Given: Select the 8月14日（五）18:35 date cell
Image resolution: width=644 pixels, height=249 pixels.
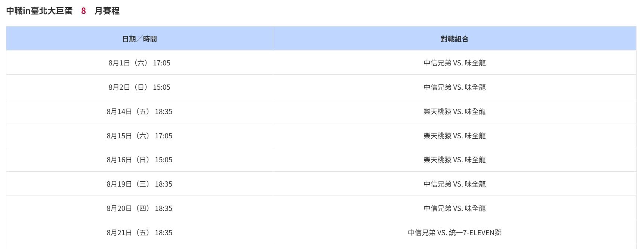Looking at the screenshot, I should coord(139,111).
